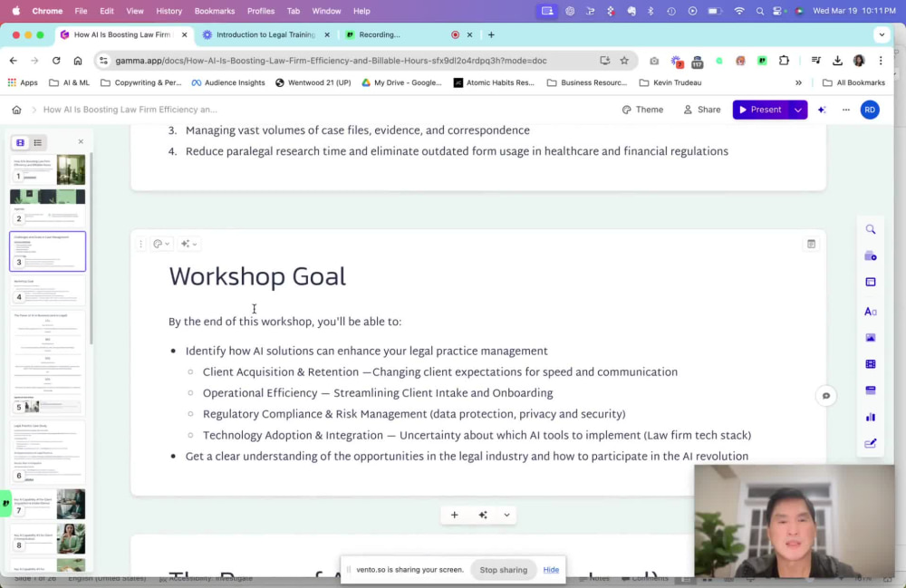Image resolution: width=906 pixels, height=588 pixels.
Task: Open card style palette dropdown
Action: coord(161,244)
